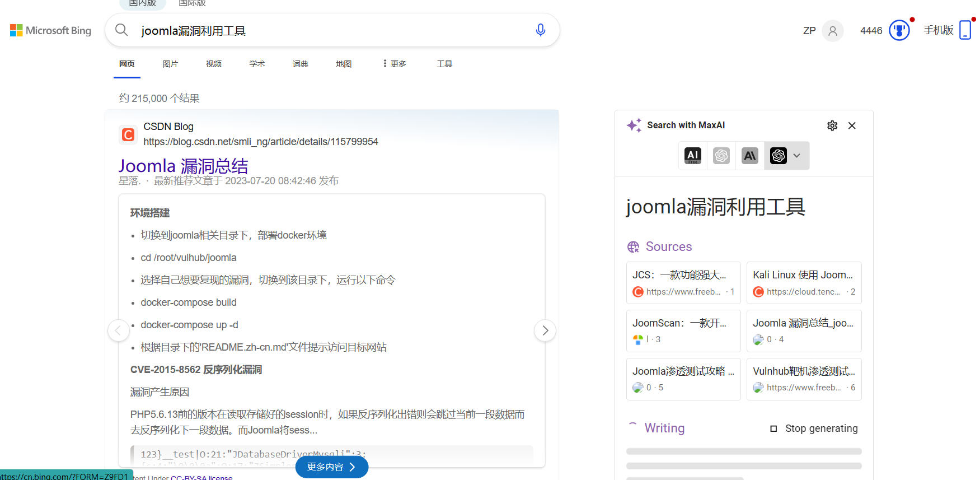Select the Anthropic model icon
This screenshot has height=480, width=980.
750,156
